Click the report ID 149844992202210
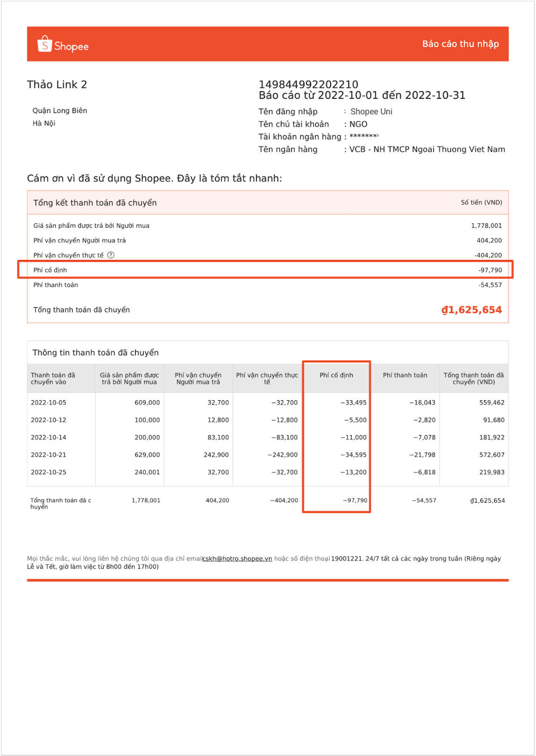 point(308,84)
